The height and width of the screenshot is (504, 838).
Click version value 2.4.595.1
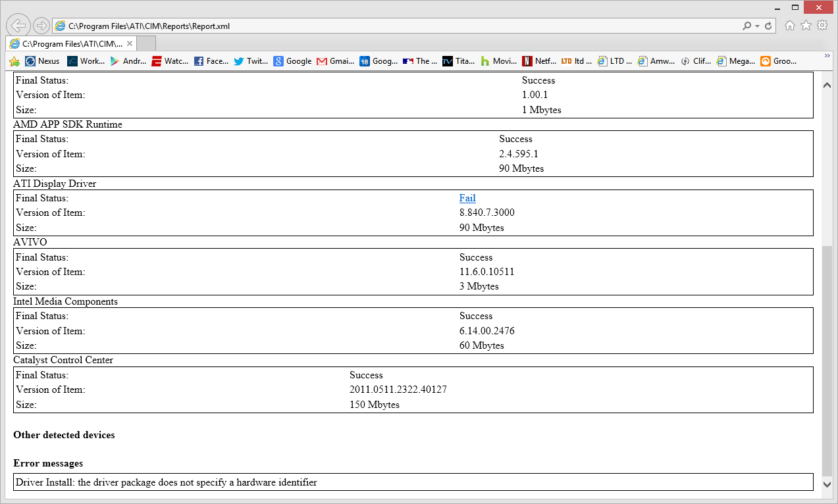pos(519,154)
